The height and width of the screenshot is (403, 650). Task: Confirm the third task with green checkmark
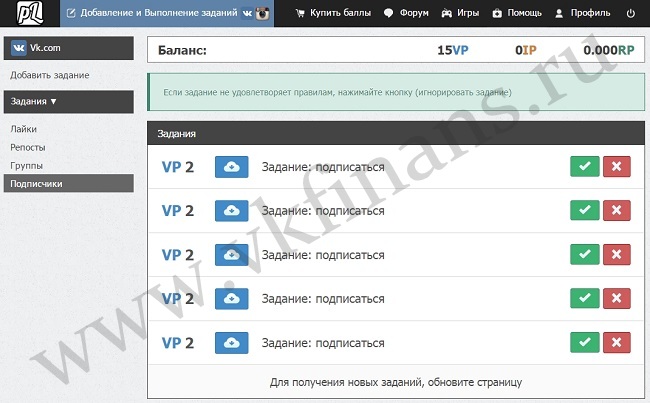coord(585,254)
